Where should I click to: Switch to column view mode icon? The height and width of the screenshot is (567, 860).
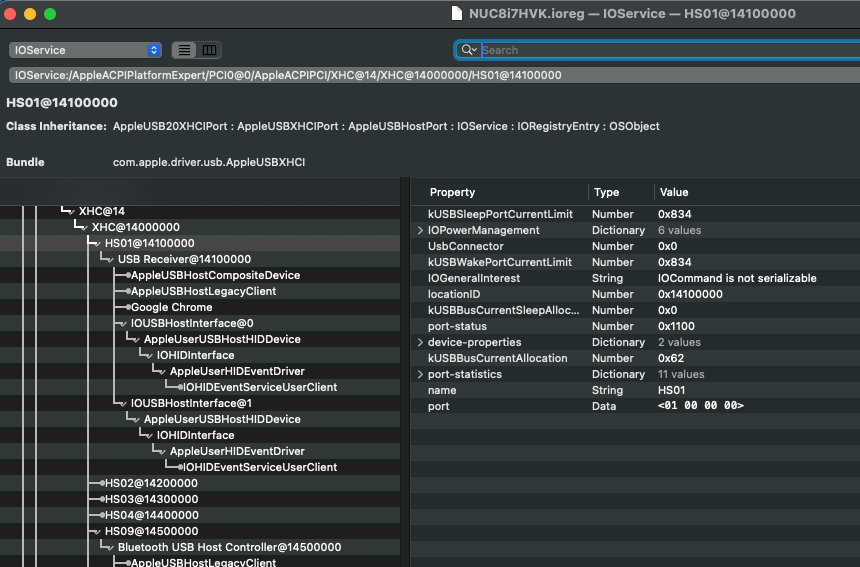click(x=209, y=50)
